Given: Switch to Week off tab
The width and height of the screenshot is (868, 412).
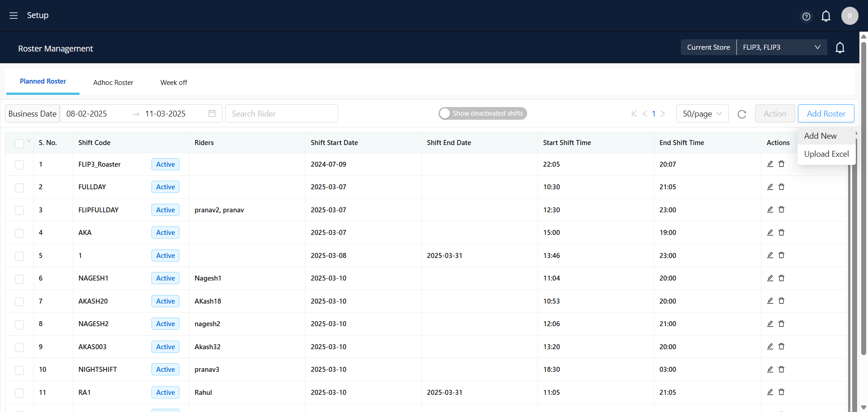Looking at the screenshot, I should click(174, 83).
